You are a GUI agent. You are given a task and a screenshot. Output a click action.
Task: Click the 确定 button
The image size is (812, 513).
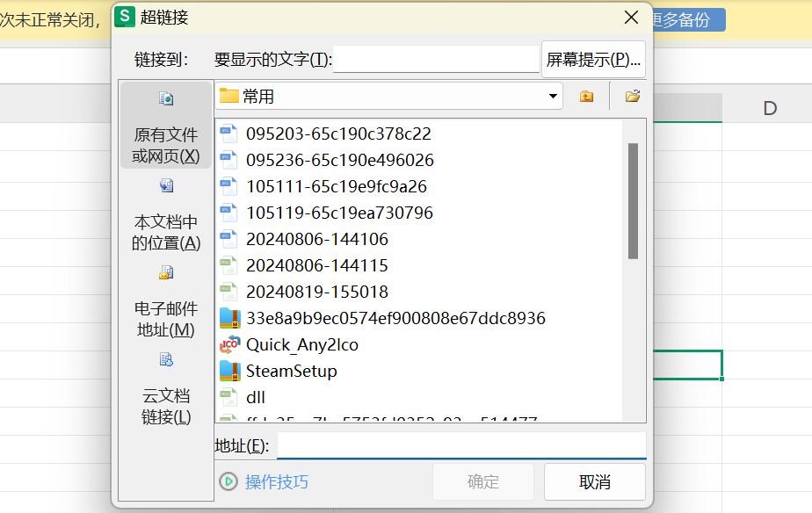click(483, 482)
